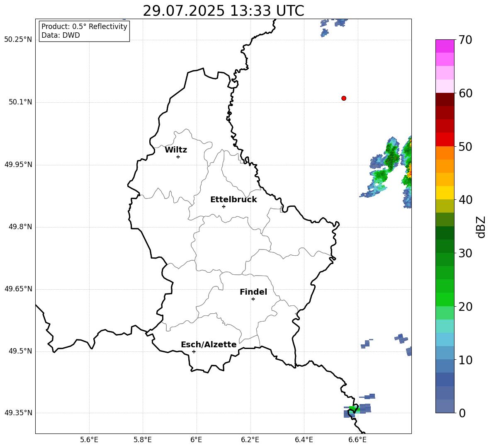This screenshot has width=491, height=448.
Task: Click the 49.95°N latitude label
Action: coord(18,165)
